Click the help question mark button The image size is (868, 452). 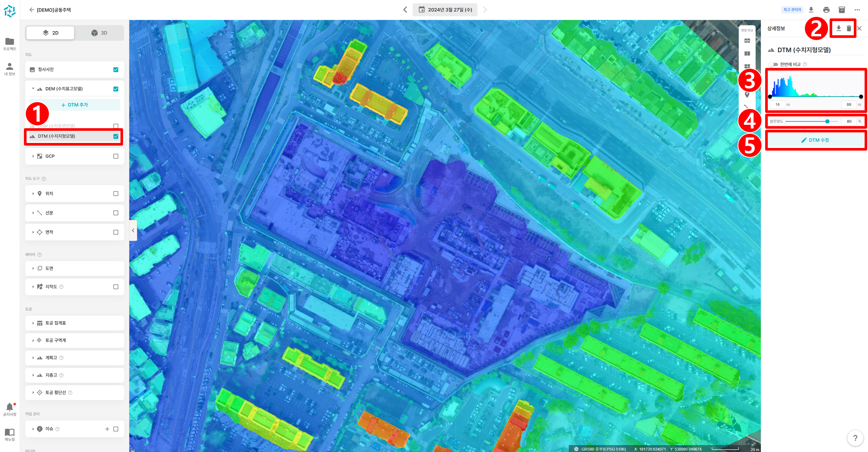point(855,438)
